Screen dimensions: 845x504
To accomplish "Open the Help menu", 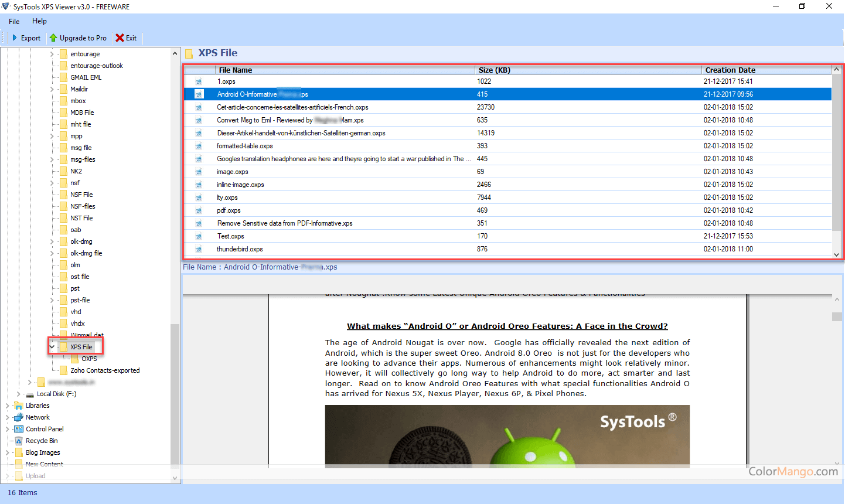I will point(39,21).
